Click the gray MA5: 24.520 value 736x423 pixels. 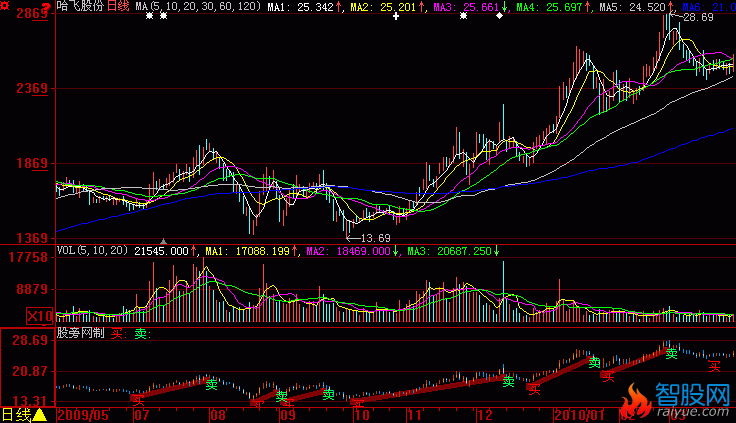[x=632, y=7]
